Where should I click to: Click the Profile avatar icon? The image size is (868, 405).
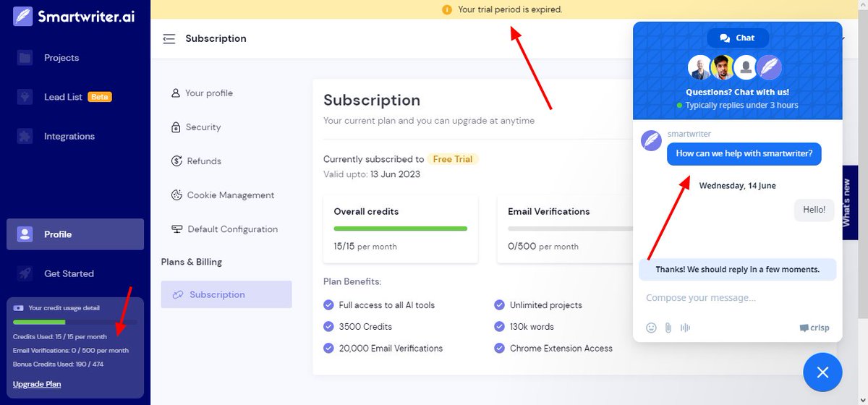[x=25, y=234]
